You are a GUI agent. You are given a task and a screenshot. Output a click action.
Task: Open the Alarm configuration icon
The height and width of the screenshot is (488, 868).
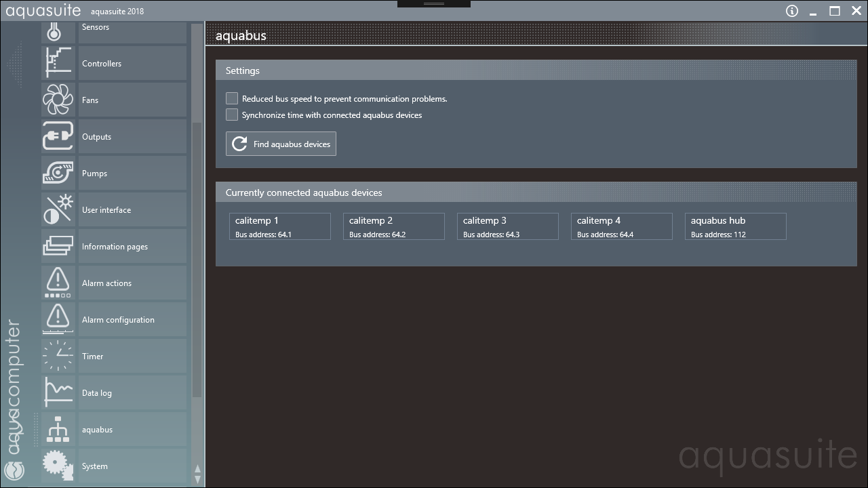point(58,319)
